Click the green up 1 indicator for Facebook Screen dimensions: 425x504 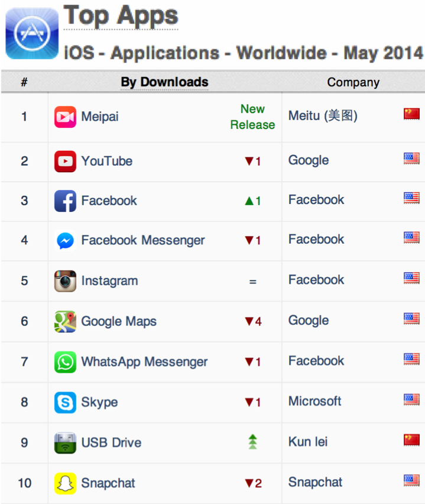(x=253, y=201)
